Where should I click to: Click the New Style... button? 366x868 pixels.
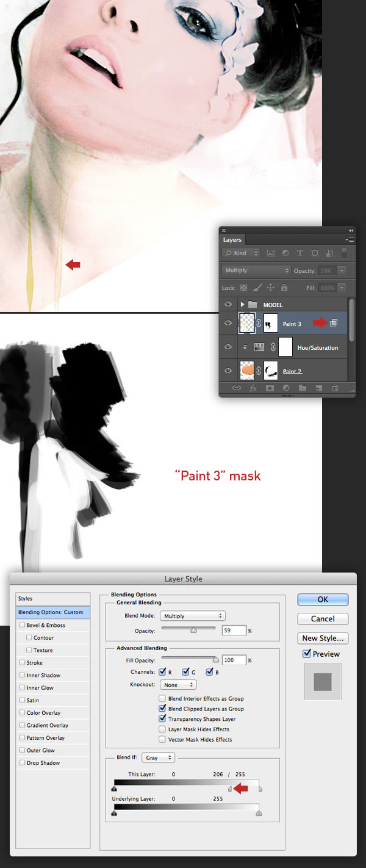(323, 638)
